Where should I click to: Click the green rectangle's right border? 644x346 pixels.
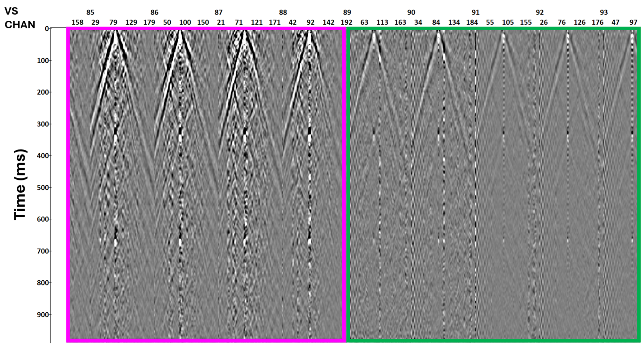639,185
